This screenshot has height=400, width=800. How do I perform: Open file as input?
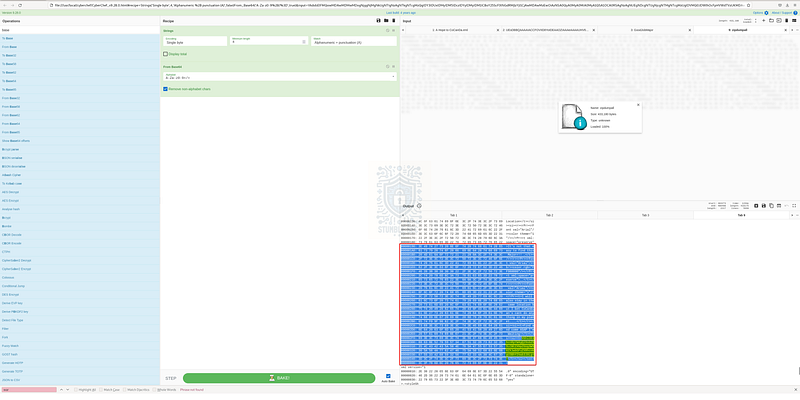pyautogui.click(x=779, y=20)
